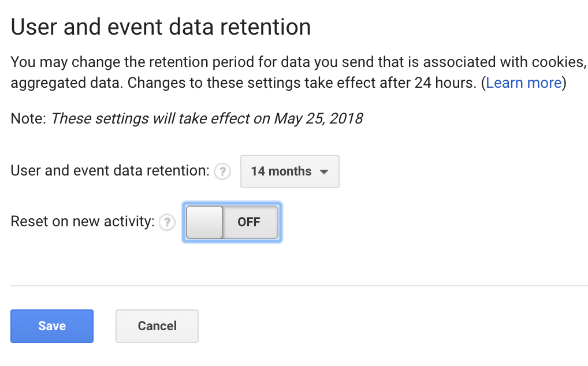Click the word 'Note:' before the italic text
This screenshot has width=588, height=366.
point(28,119)
